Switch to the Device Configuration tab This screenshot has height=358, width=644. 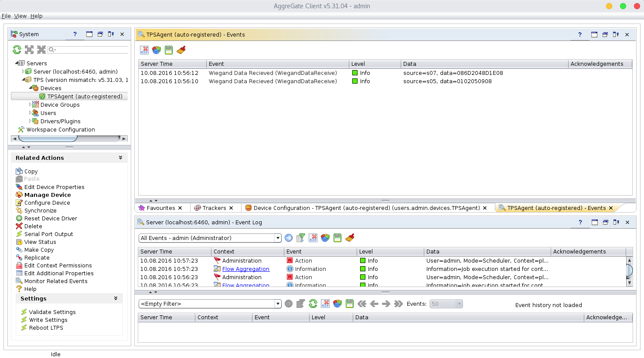pos(366,208)
